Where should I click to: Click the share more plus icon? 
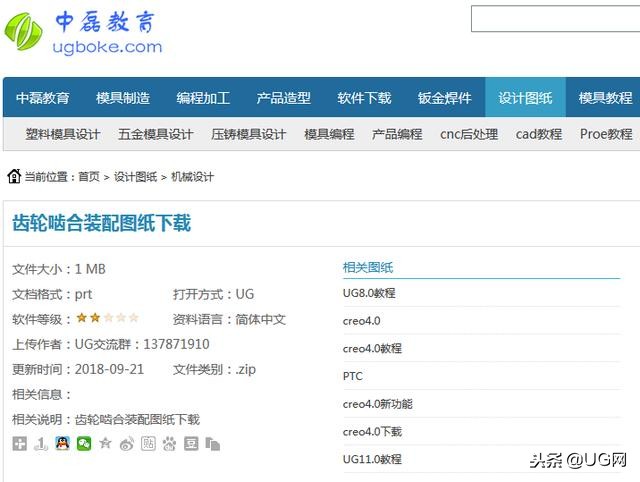(x=20, y=443)
